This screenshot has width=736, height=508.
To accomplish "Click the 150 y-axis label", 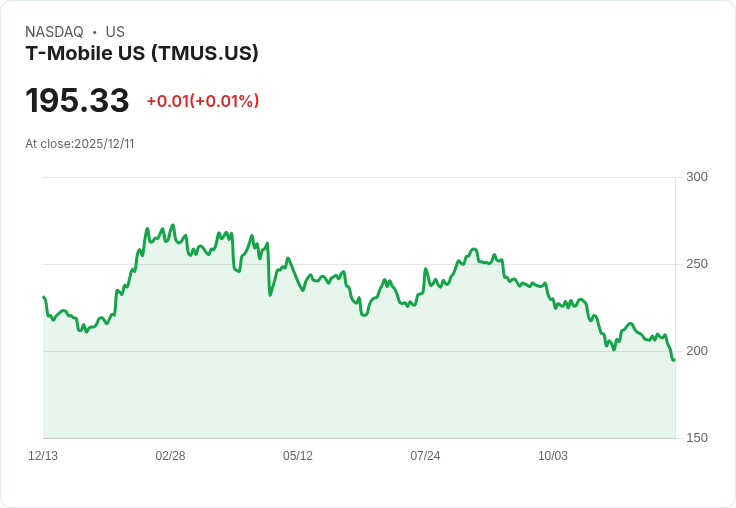I will click(x=697, y=438).
